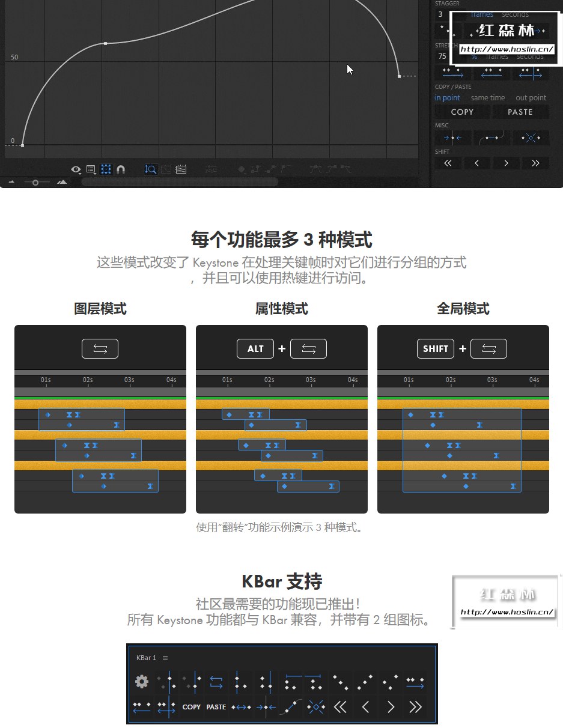The width and height of the screenshot is (563, 728).
Task: Click the STRETCH value field showing 75
Action: coord(442,56)
